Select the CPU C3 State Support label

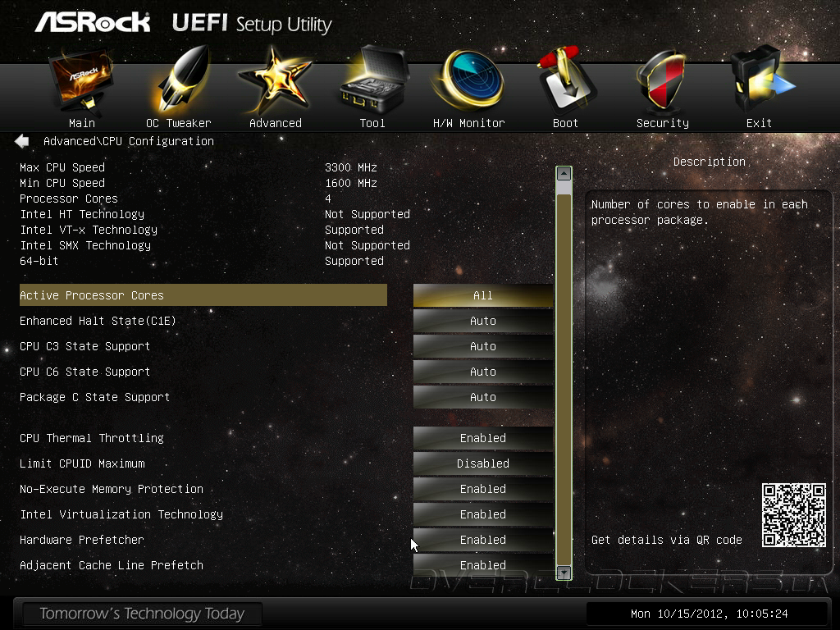[84, 346]
